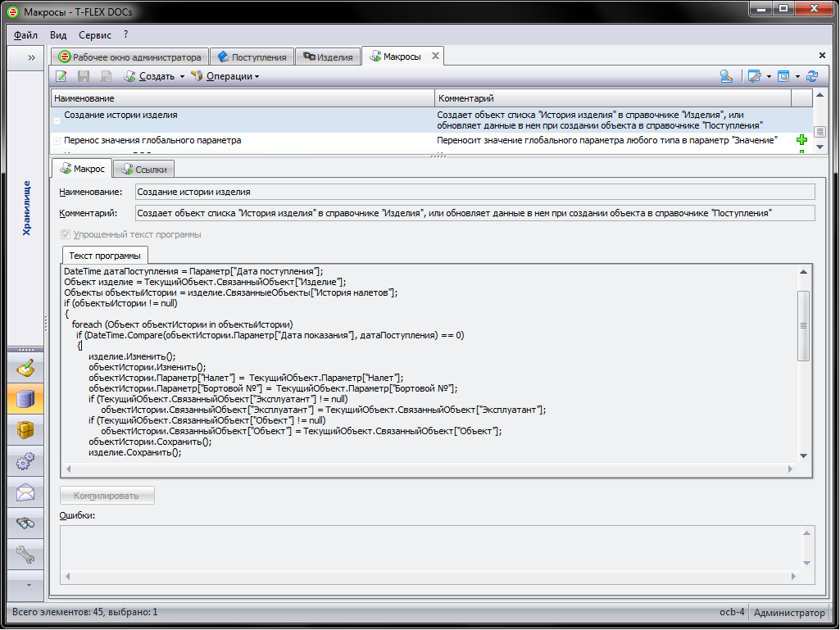
Task: Open the yellow box sidebar panel
Action: click(x=25, y=431)
